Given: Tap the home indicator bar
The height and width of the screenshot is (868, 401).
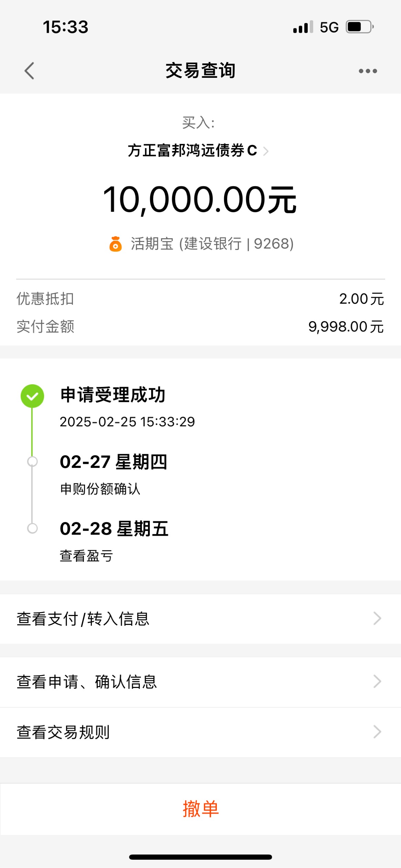Looking at the screenshot, I should click(200, 857).
